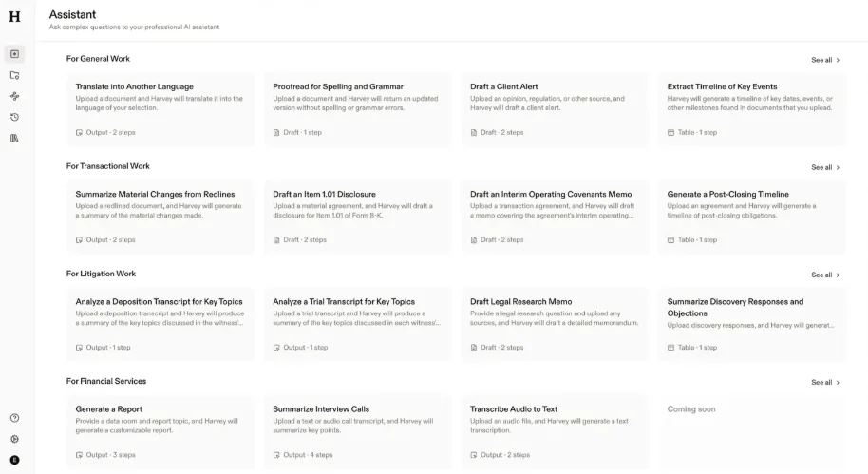This screenshot has height=474, width=868.
Task: Click 'Draft · 1 step' on Proofread card
Action: (297, 133)
